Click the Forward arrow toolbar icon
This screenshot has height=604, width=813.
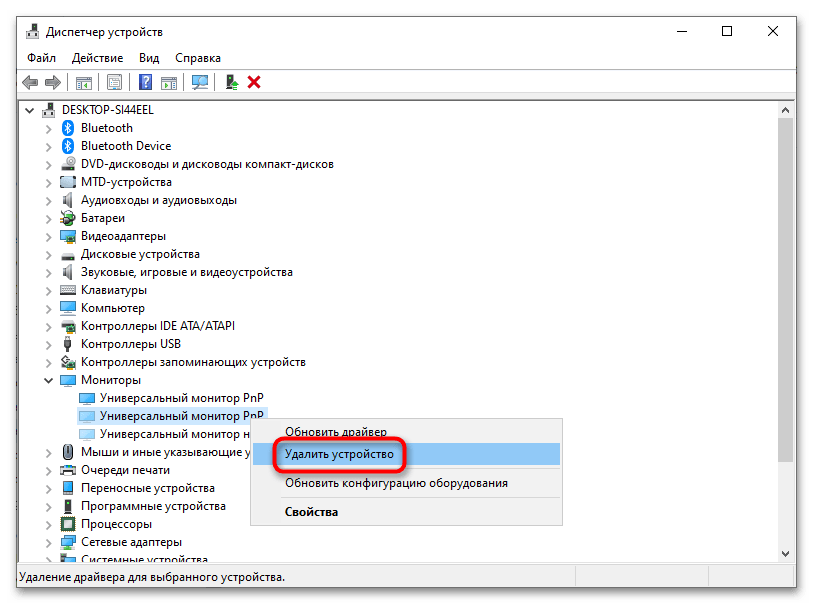click(x=54, y=82)
